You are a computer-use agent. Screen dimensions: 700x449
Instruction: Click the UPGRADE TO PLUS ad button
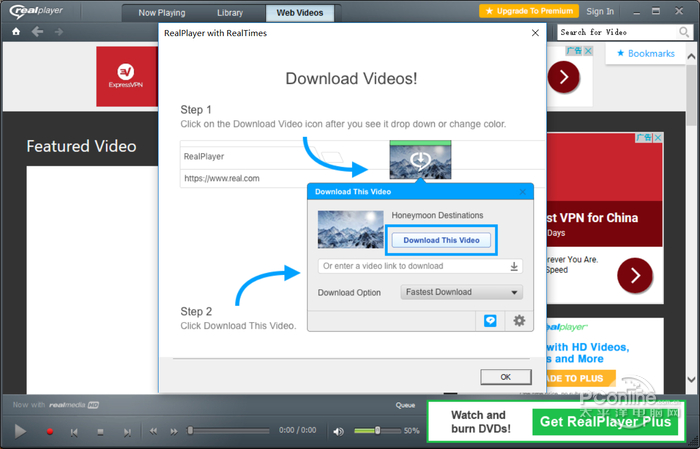pyautogui.click(x=581, y=378)
